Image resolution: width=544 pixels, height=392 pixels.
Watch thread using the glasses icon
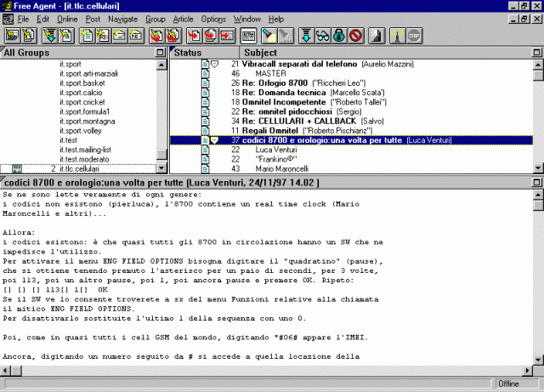click(323, 36)
